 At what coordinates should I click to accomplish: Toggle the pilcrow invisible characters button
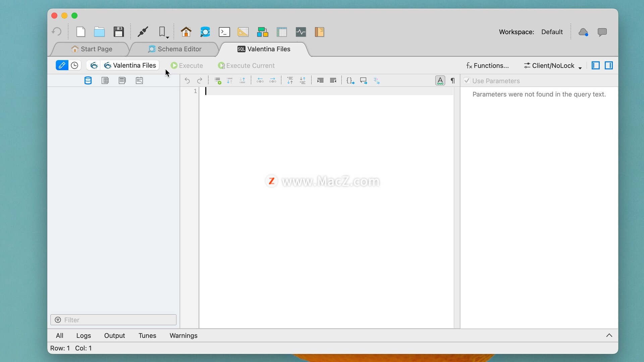coord(453,80)
